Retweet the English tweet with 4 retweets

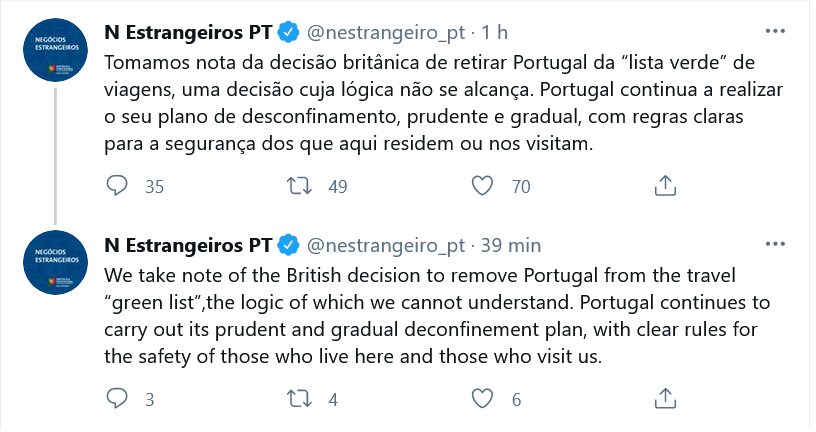pos(300,399)
